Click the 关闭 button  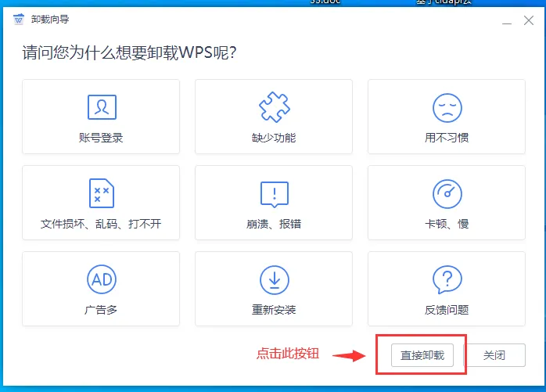494,355
